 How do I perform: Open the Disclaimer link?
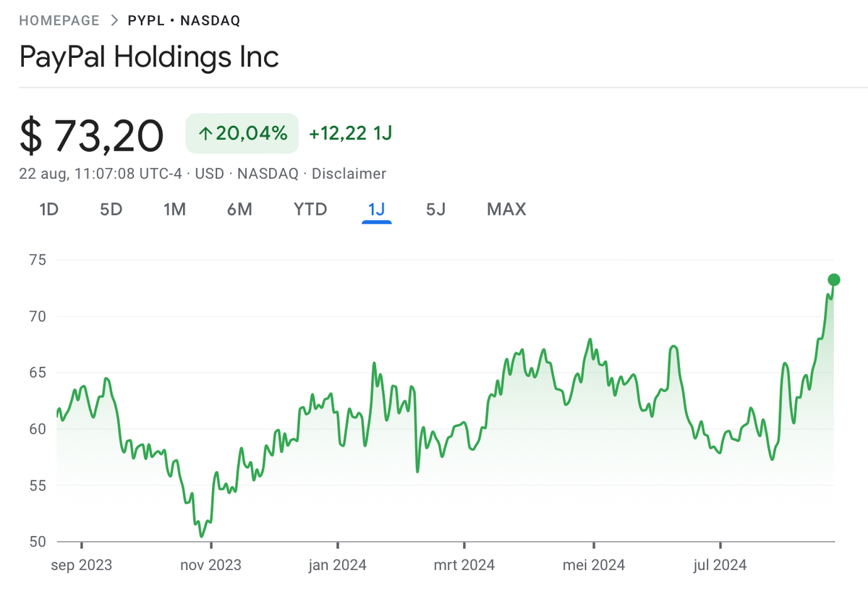[x=349, y=174]
